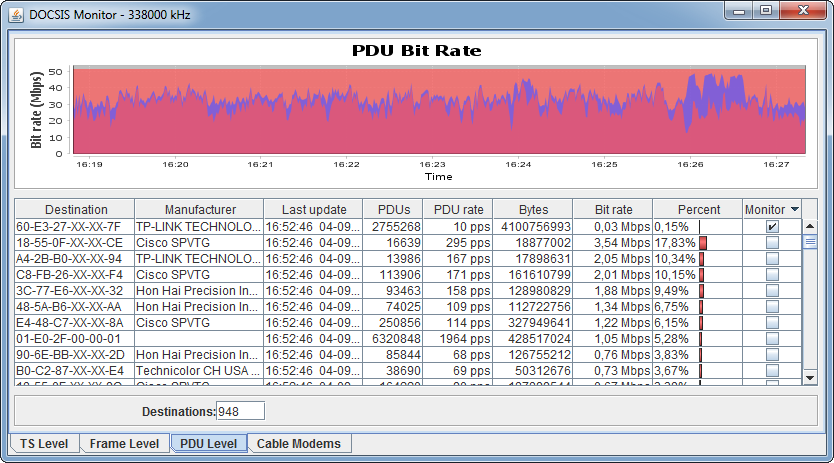
Task: Enable Monitor for B0-C2-87-XX-XX-E4
Action: click(x=772, y=370)
